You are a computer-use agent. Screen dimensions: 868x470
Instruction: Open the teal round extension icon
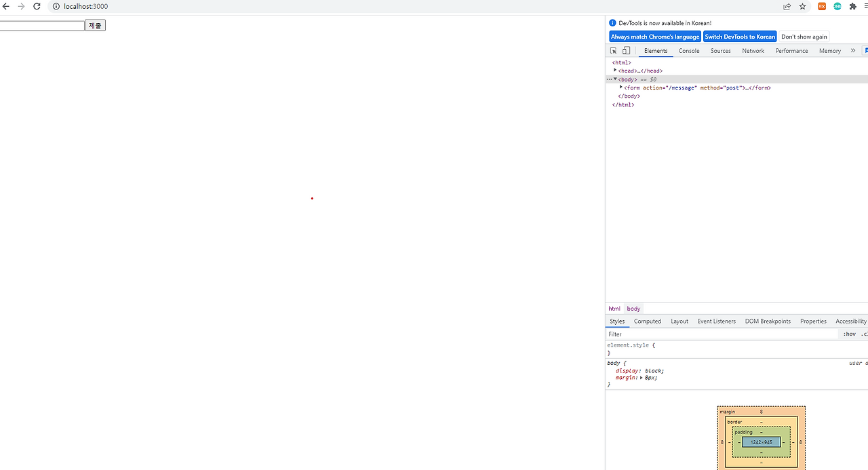tap(837, 6)
